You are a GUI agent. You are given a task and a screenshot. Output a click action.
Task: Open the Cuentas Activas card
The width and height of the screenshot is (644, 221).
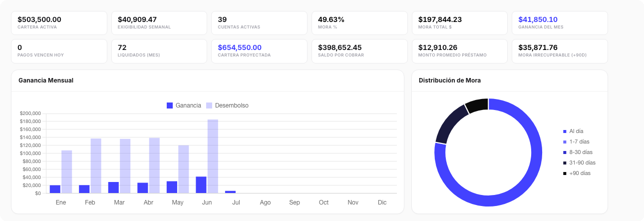click(259, 23)
